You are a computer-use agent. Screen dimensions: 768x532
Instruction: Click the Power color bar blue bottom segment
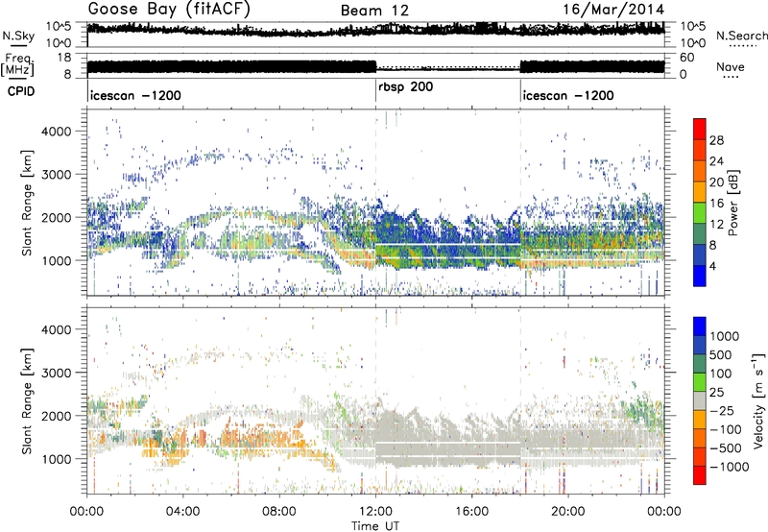(700, 276)
